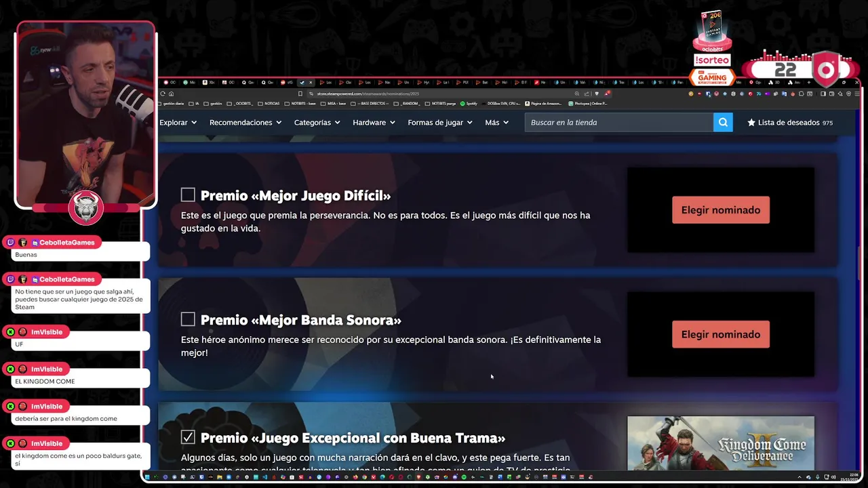868x488 pixels.
Task: Click the wishlist star icon
Action: pyautogui.click(x=751, y=123)
